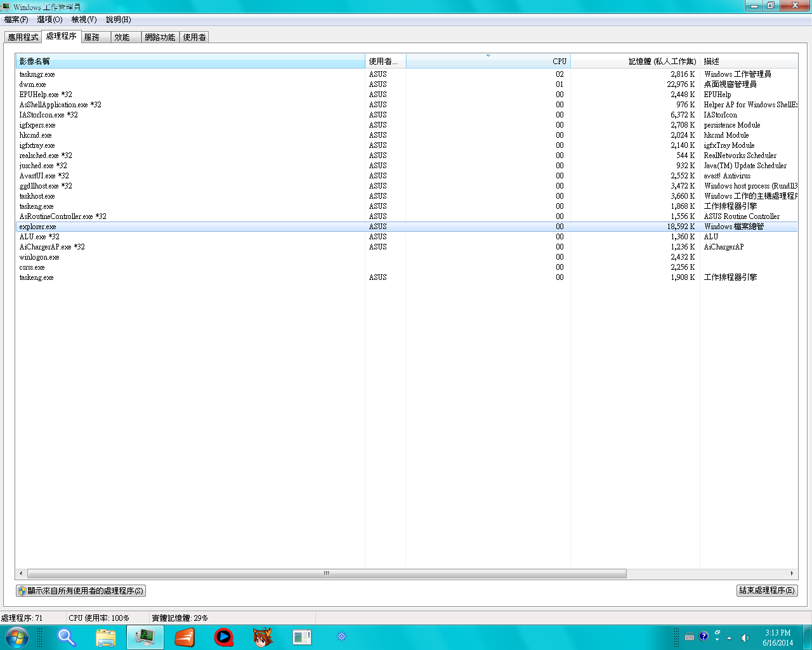Open the blue help icon in system tray
The image size is (812, 650).
coord(704,636)
